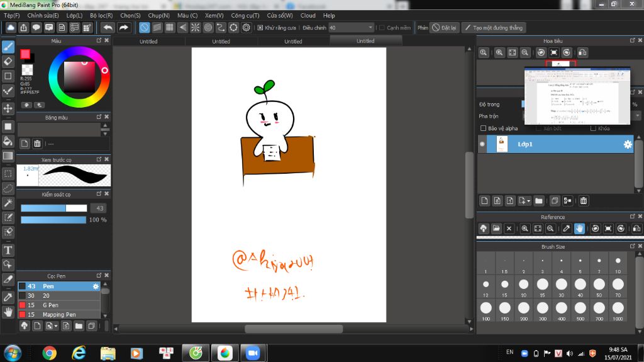The image size is (644, 362).
Task: Enable the Bảo vệ alpha checkbox
Action: point(483,128)
